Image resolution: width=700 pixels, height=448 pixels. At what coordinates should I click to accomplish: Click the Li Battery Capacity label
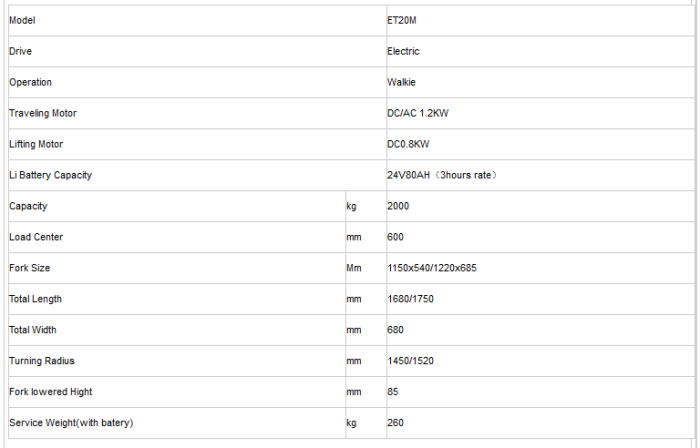pyautogui.click(x=50, y=175)
